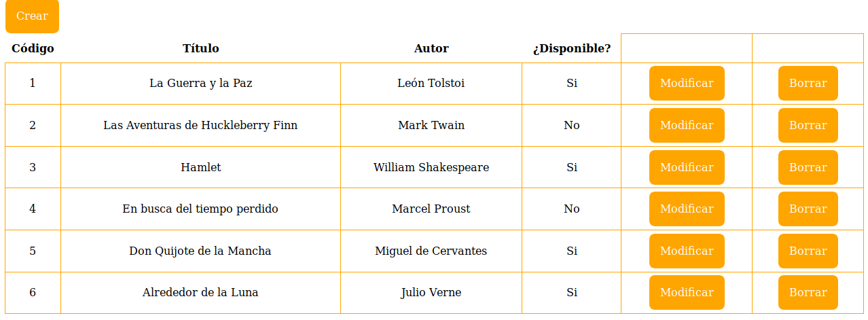Select the Hamlet title cell

point(200,168)
